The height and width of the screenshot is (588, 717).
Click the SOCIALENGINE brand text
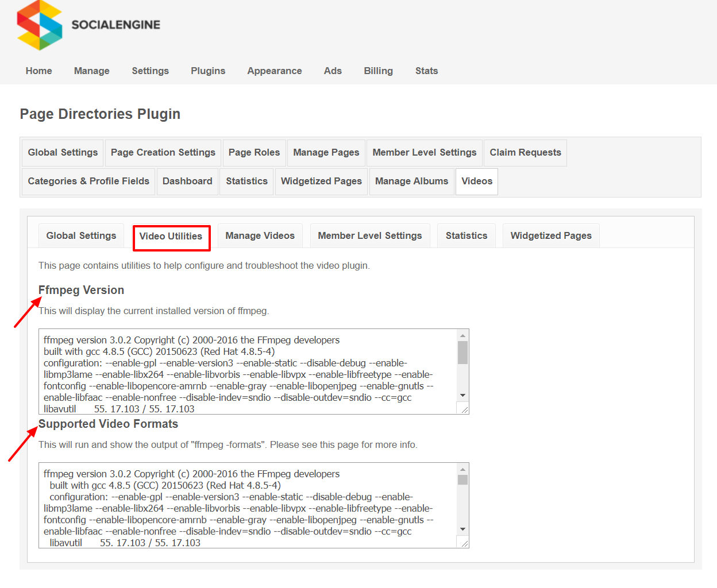click(116, 25)
